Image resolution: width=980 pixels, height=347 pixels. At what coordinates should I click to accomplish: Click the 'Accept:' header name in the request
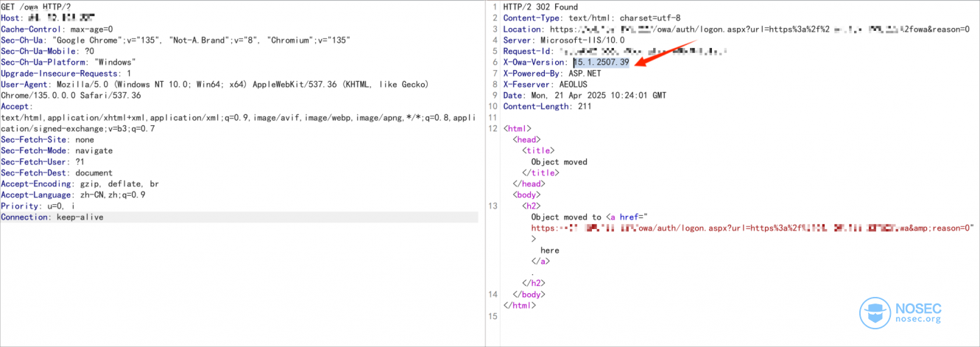(x=17, y=106)
